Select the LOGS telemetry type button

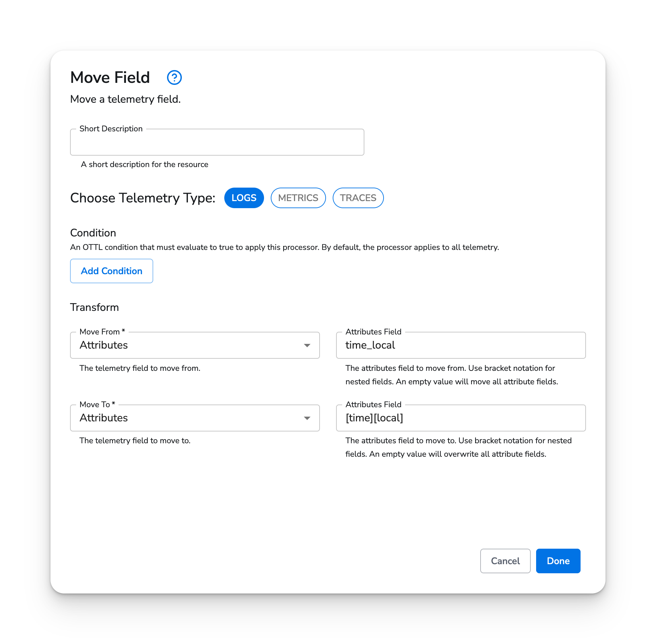[244, 198]
